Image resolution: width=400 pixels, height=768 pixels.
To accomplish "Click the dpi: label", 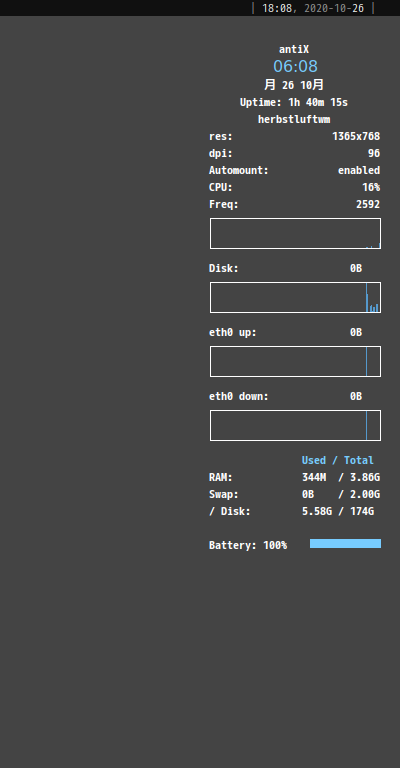I will pyautogui.click(x=221, y=153).
